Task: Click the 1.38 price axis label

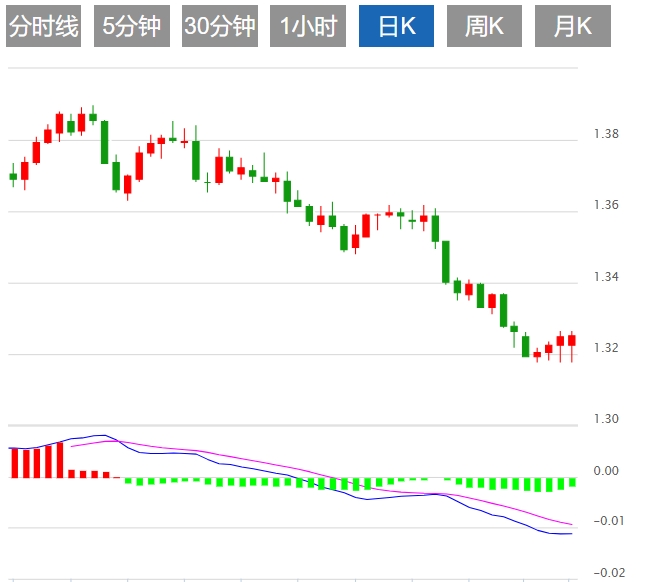Action: tap(606, 134)
